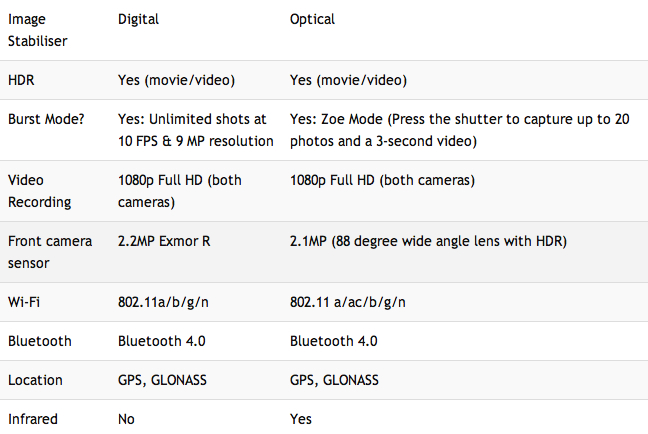This screenshot has height=434, width=648.
Task: Click the Front camera sensor label
Action: (x=49, y=252)
